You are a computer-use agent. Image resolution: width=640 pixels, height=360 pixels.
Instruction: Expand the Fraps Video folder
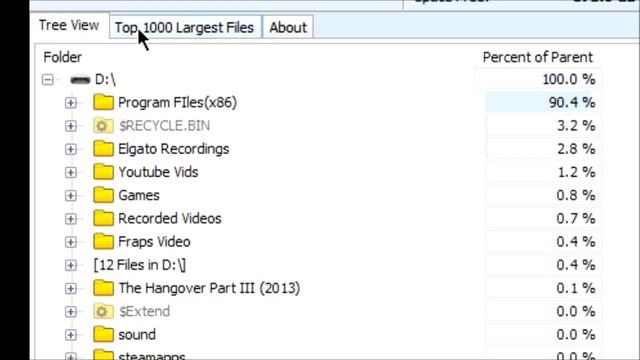[71, 242]
